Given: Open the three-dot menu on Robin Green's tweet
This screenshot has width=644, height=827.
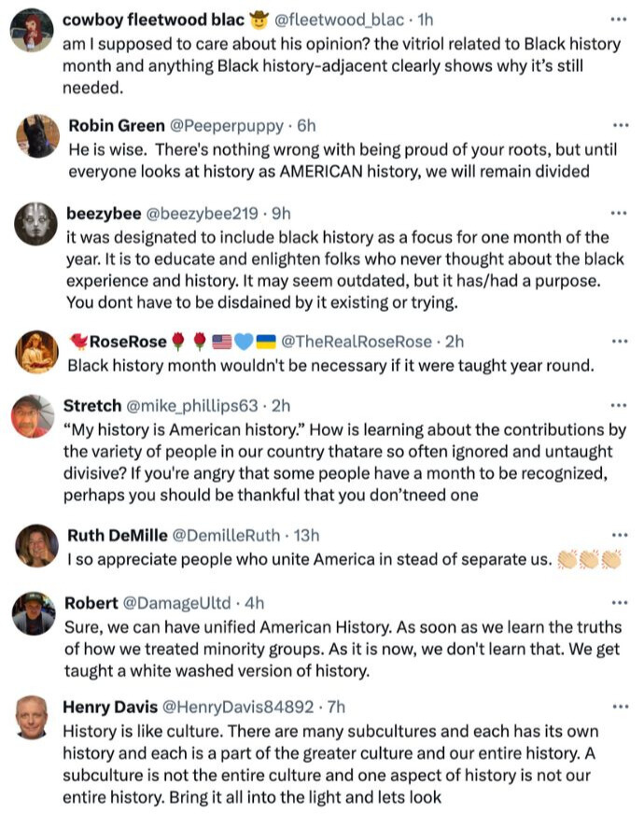Looking at the screenshot, I should point(621,125).
